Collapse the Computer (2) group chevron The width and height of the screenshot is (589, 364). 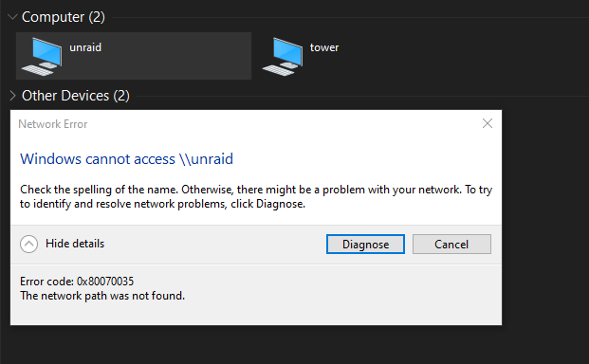tap(12, 17)
